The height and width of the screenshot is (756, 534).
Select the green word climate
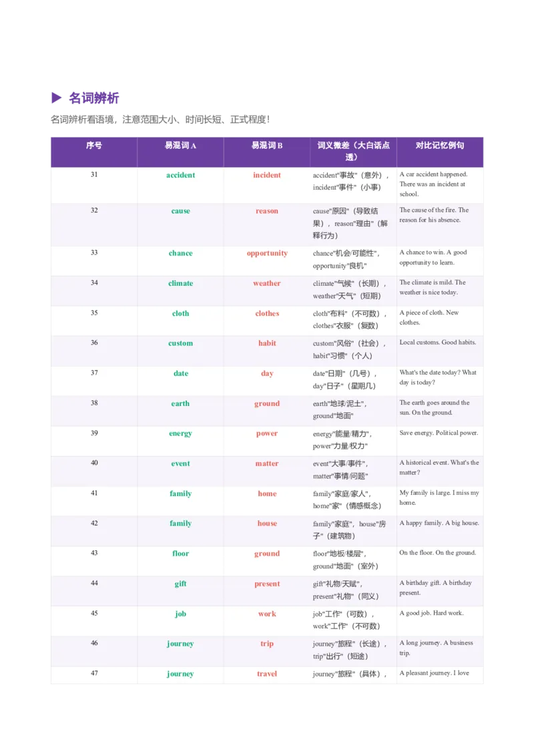click(x=181, y=283)
